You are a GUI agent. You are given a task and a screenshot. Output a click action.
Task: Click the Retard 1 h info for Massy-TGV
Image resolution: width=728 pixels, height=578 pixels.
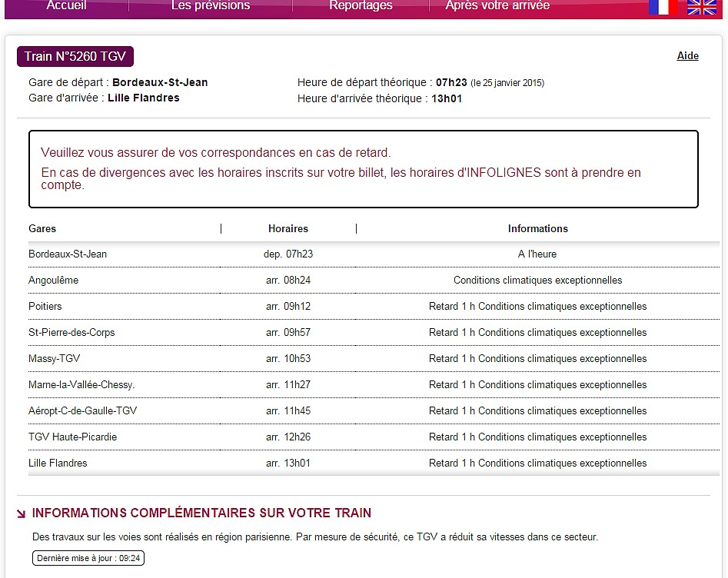click(x=537, y=358)
